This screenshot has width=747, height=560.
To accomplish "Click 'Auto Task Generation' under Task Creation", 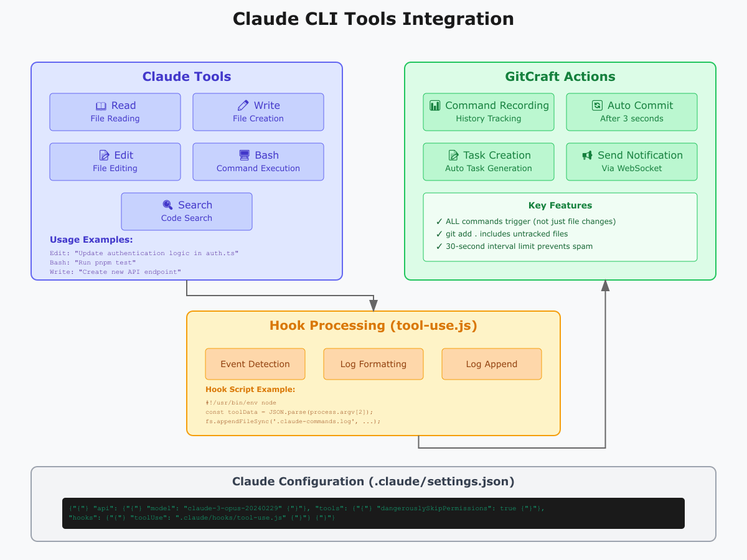I will click(489, 169).
